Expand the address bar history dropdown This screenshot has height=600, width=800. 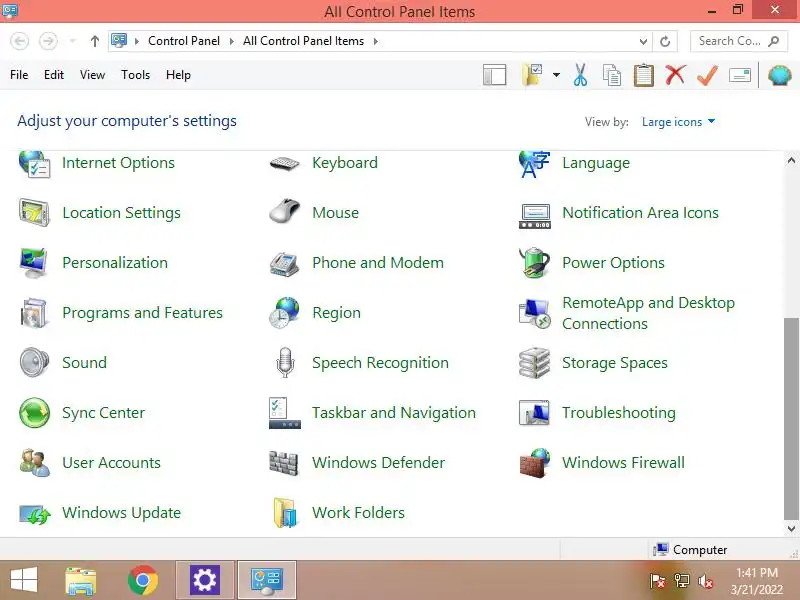tap(643, 41)
